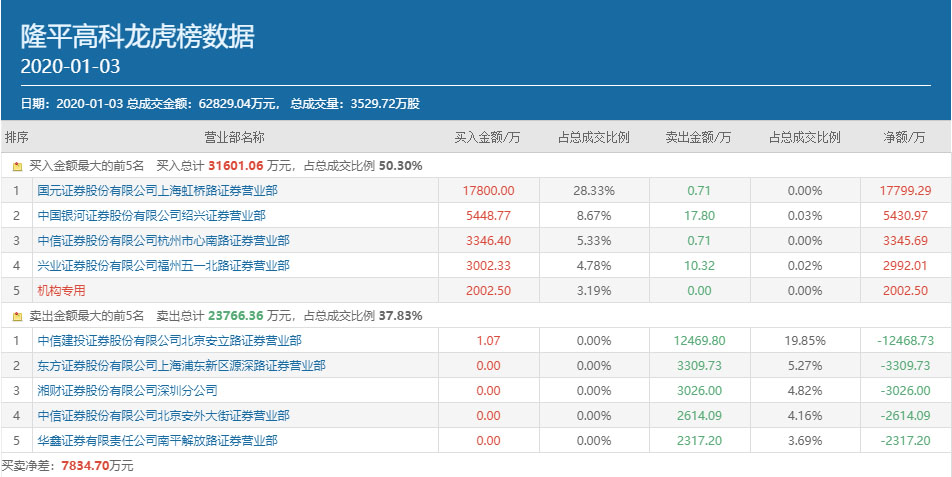Select the 4.82% ratio cell

click(804, 391)
